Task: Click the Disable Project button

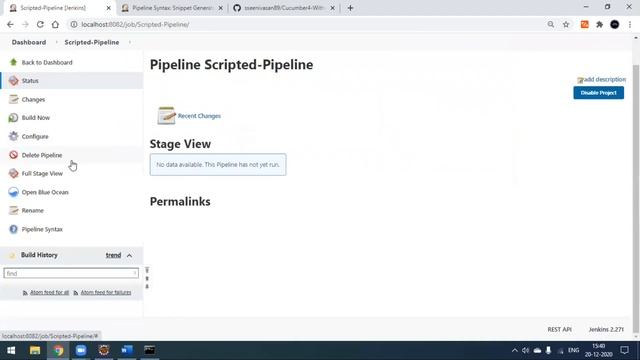Action: tap(598, 93)
